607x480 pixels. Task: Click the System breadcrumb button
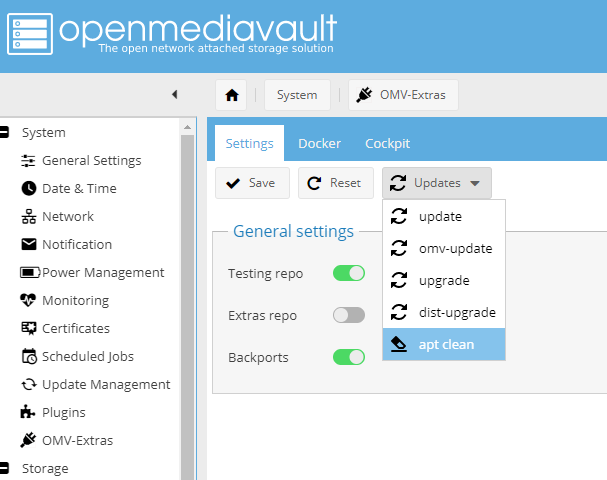pos(297,95)
